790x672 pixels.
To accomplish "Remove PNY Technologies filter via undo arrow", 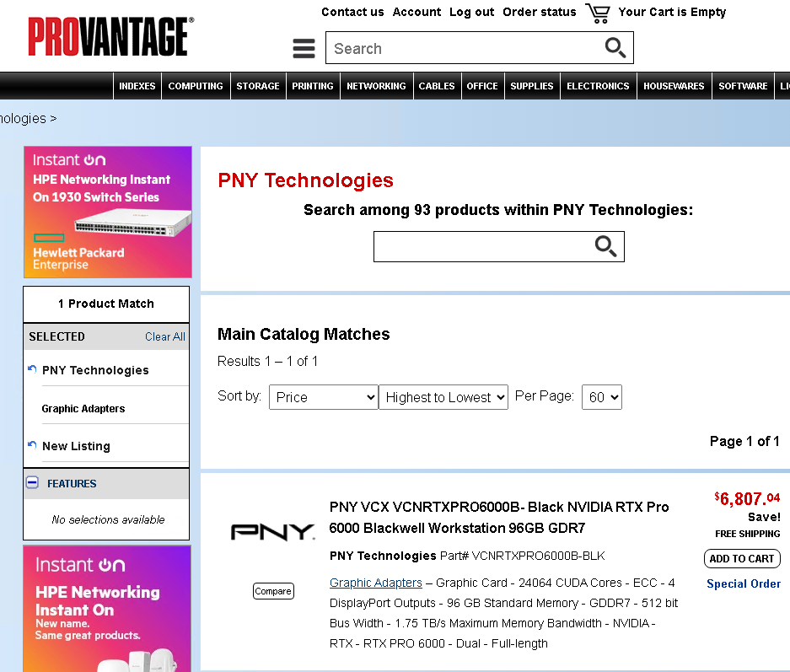I will pyautogui.click(x=32, y=369).
